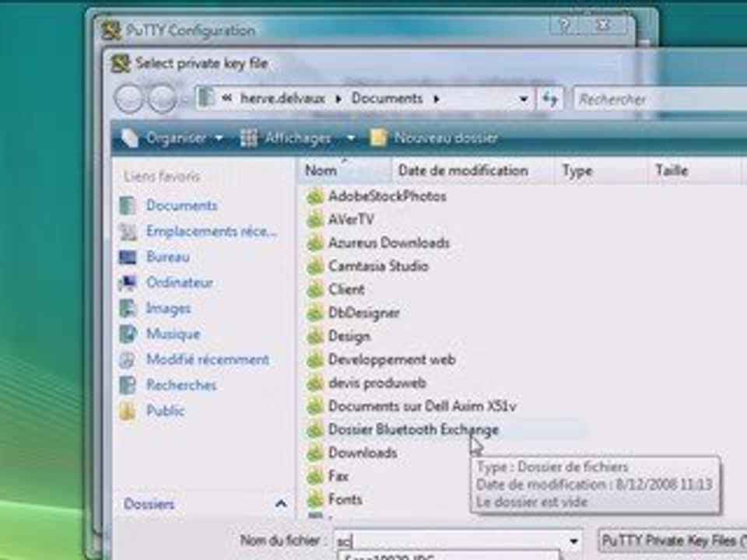The height and width of the screenshot is (560, 747).
Task: Sort by Date de modification column
Action: pyautogui.click(x=472, y=170)
